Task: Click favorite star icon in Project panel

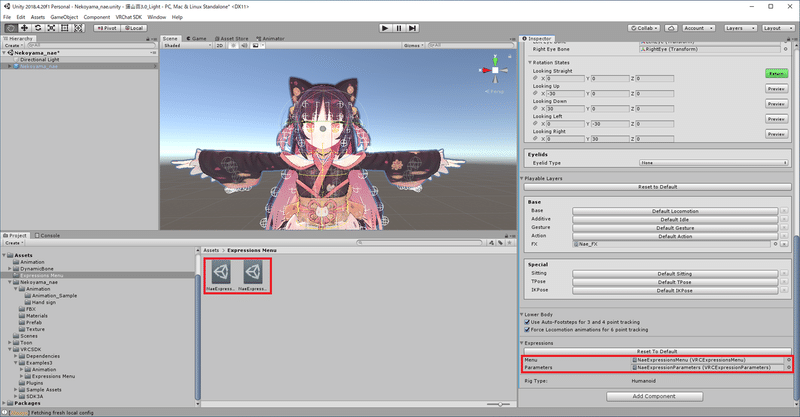Action: click(x=509, y=243)
